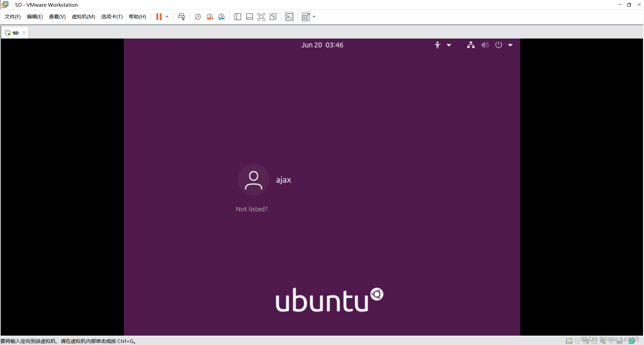Click the Ubuntu network status icon
Viewport: 644px width, 345px height.
pos(471,45)
